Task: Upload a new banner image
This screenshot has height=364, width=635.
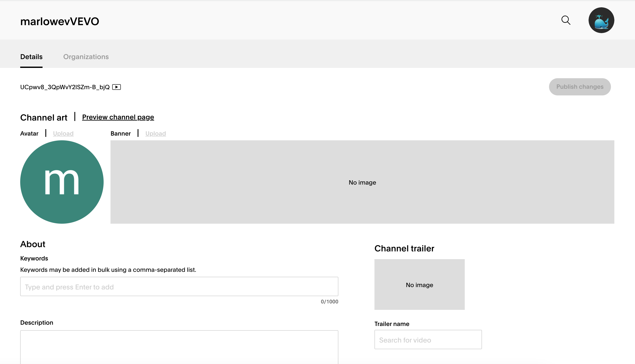Action: click(x=155, y=133)
